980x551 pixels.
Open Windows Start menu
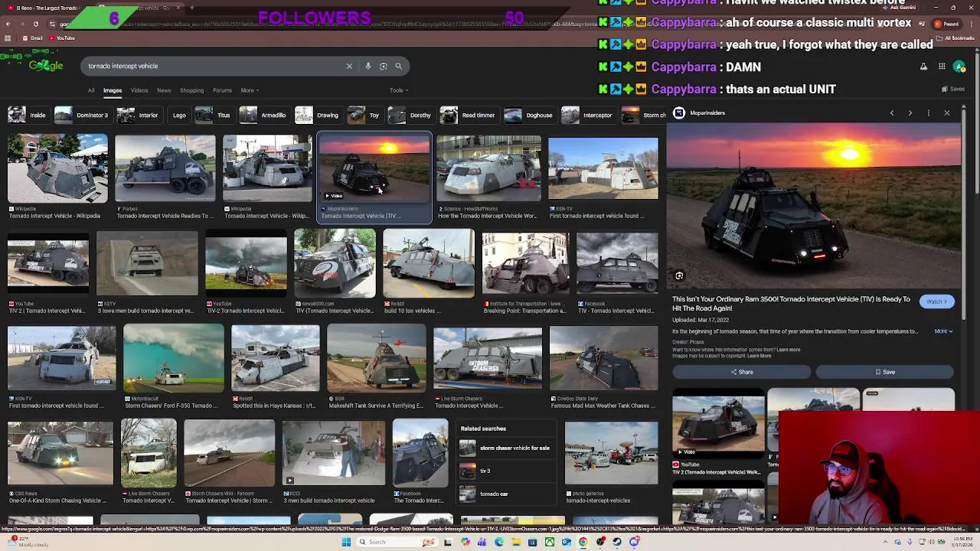[346, 542]
